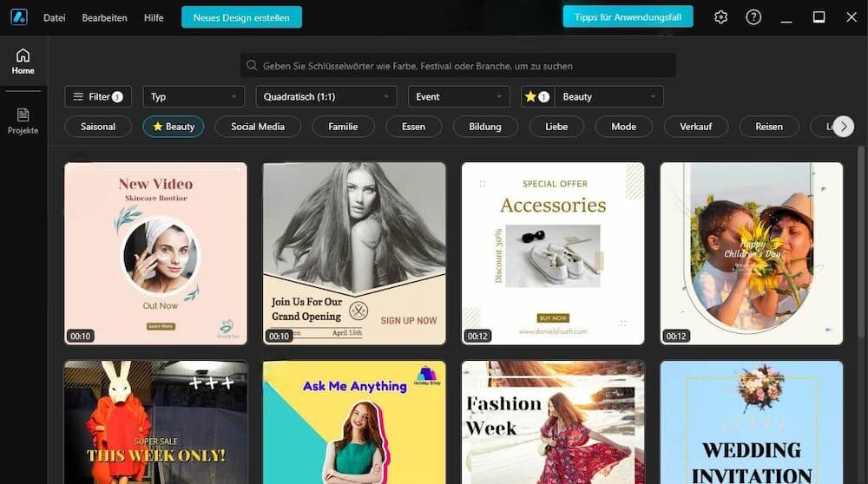
Task: Expand the Event dropdown
Action: pyautogui.click(x=458, y=96)
